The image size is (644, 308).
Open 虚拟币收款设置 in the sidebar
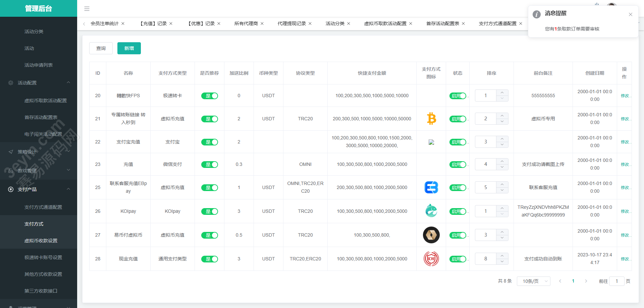click(x=41, y=241)
